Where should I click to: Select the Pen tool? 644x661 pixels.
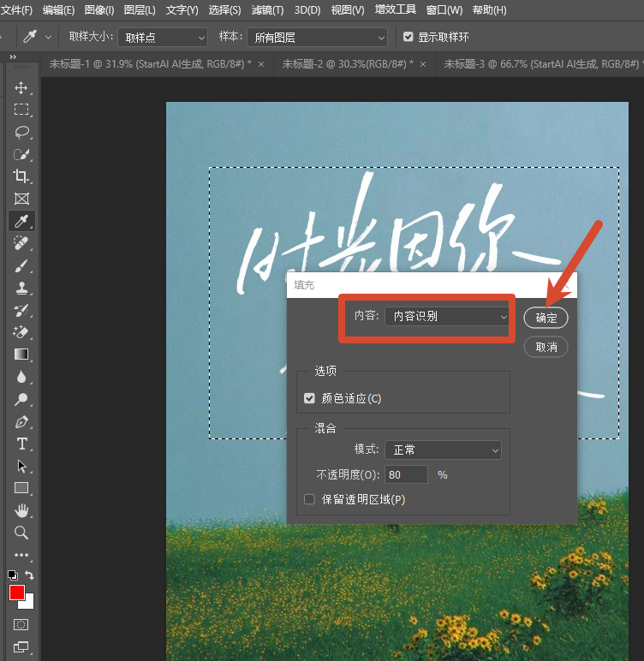[21, 421]
